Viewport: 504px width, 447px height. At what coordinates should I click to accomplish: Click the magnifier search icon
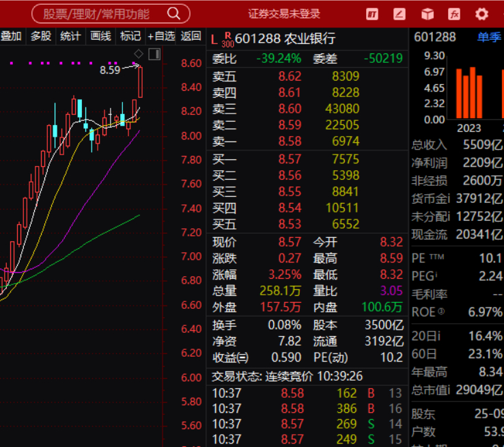(173, 14)
